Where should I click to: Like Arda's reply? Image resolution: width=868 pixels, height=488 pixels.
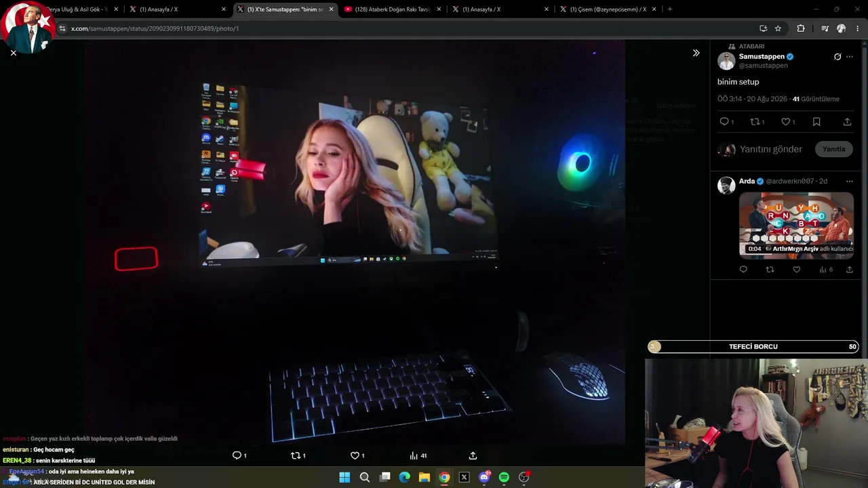797,270
